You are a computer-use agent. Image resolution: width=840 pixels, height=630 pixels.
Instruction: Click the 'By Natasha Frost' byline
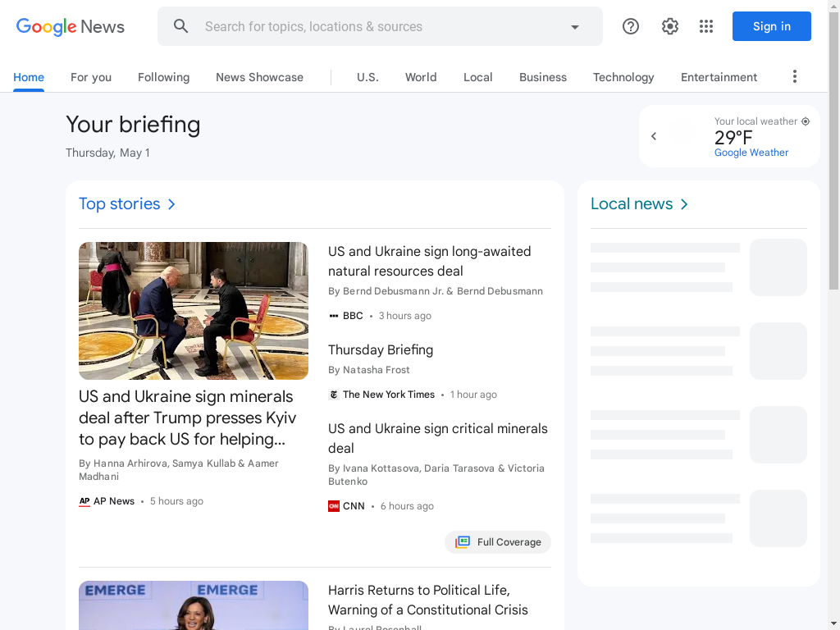tap(369, 370)
